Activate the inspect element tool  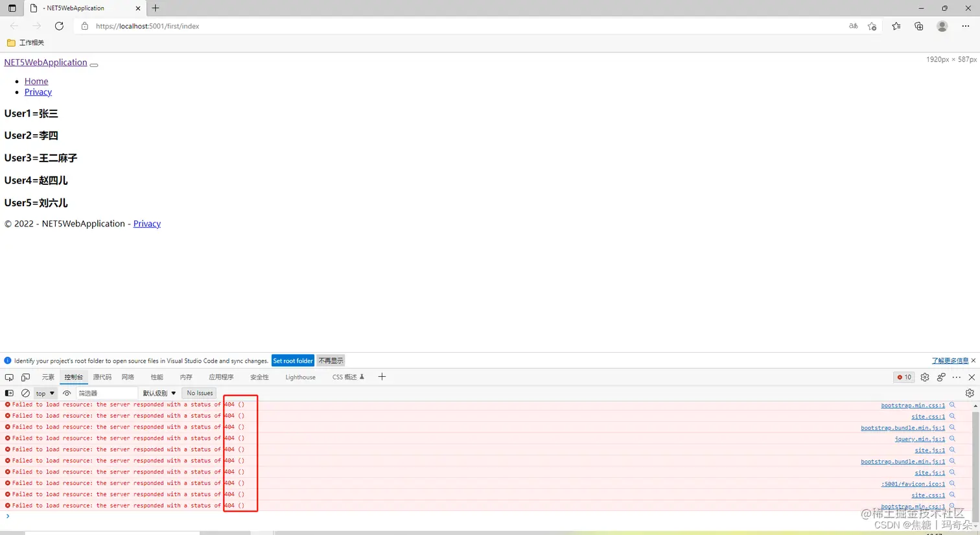point(9,377)
